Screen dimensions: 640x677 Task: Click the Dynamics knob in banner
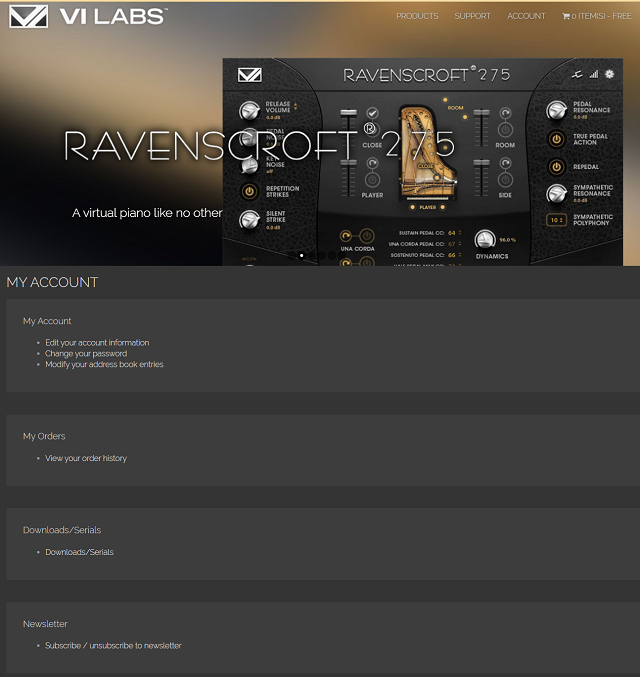point(485,239)
